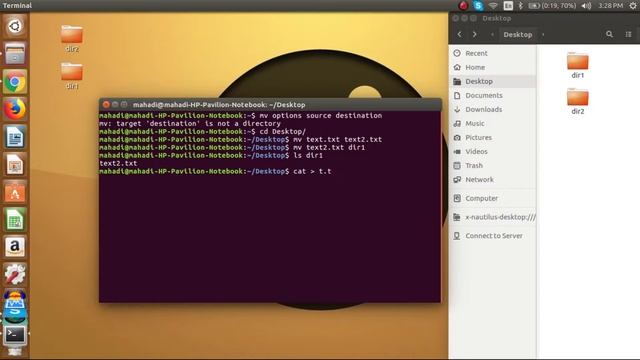Select dir2 folder in the Files window
The width and height of the screenshot is (640, 360).
(x=578, y=101)
